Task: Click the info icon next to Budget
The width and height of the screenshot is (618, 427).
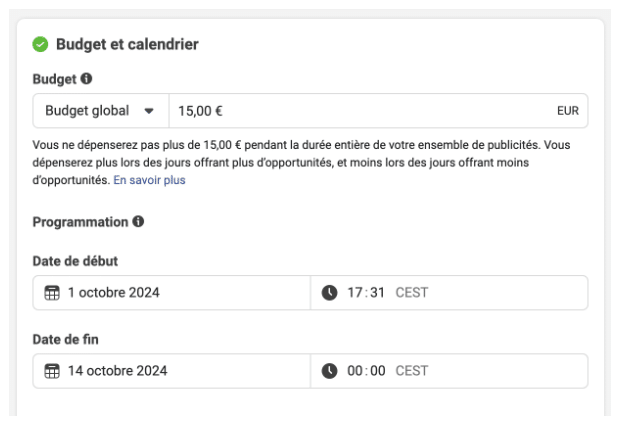Action: (86, 78)
